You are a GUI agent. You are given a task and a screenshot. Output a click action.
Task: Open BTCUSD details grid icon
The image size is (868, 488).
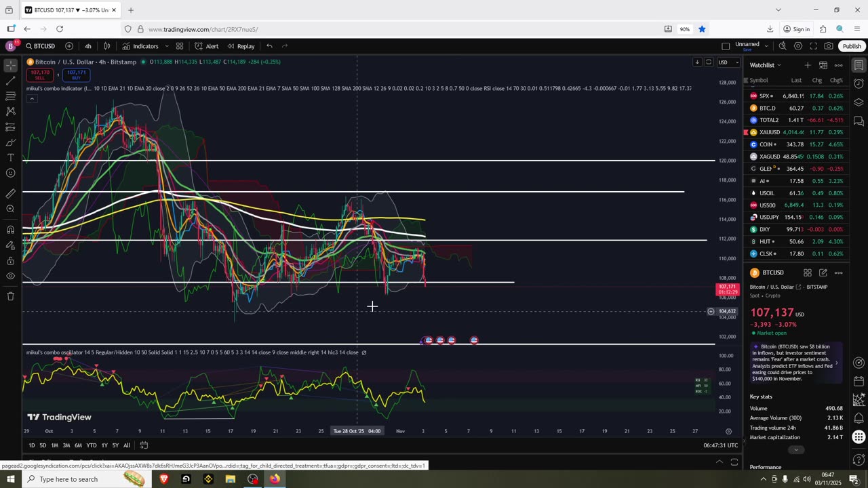808,272
